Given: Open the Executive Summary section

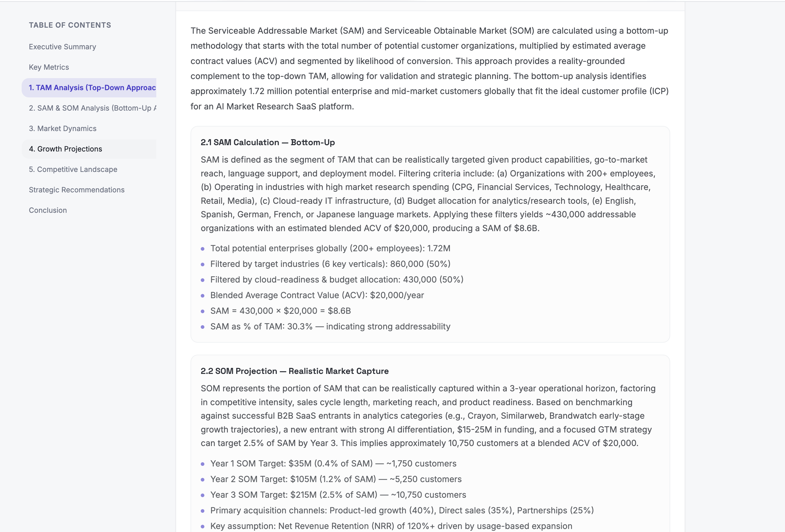Looking at the screenshot, I should pyautogui.click(x=62, y=47).
